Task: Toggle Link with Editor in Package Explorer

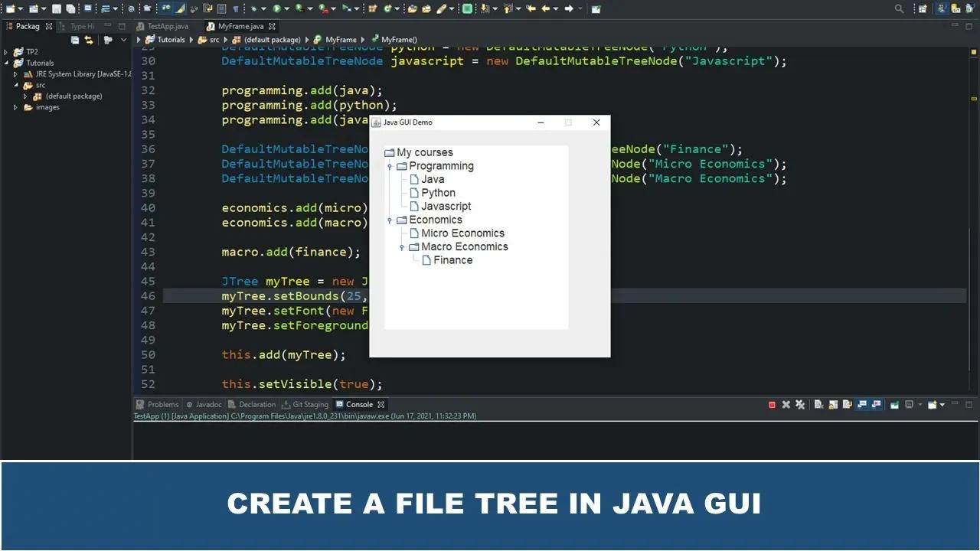Action: [89, 40]
